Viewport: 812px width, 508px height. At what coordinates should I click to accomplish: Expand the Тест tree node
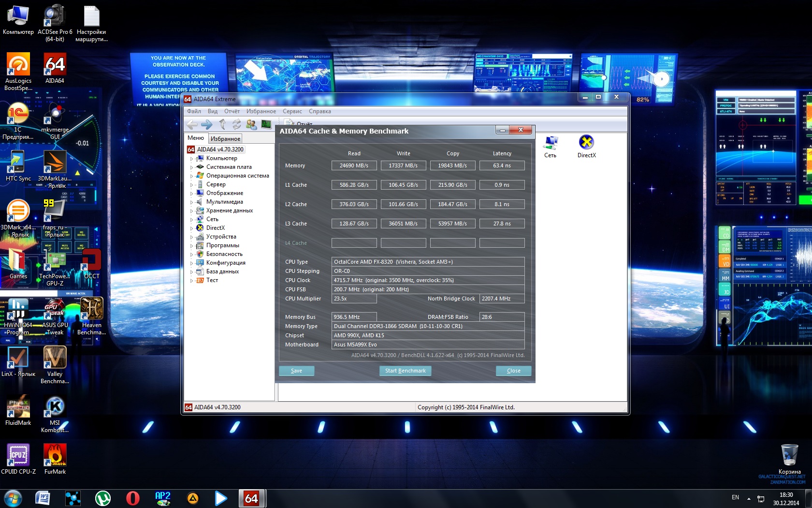pyautogui.click(x=191, y=281)
